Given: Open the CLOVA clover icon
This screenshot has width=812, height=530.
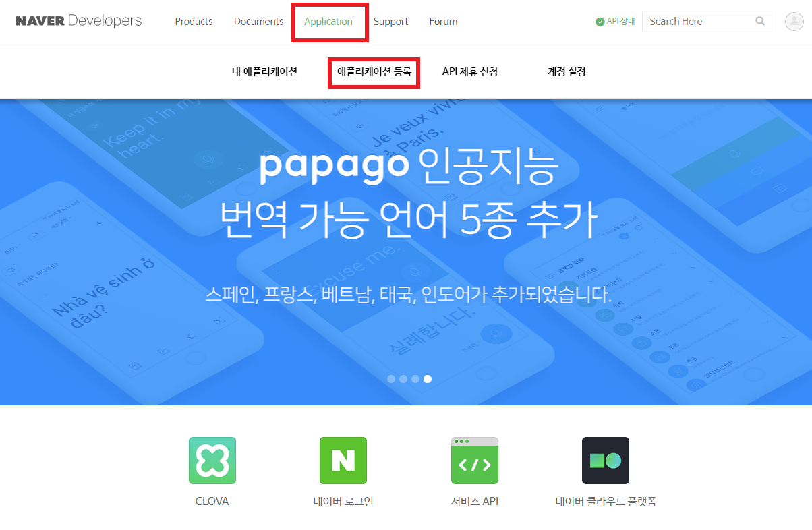Looking at the screenshot, I should (x=212, y=461).
